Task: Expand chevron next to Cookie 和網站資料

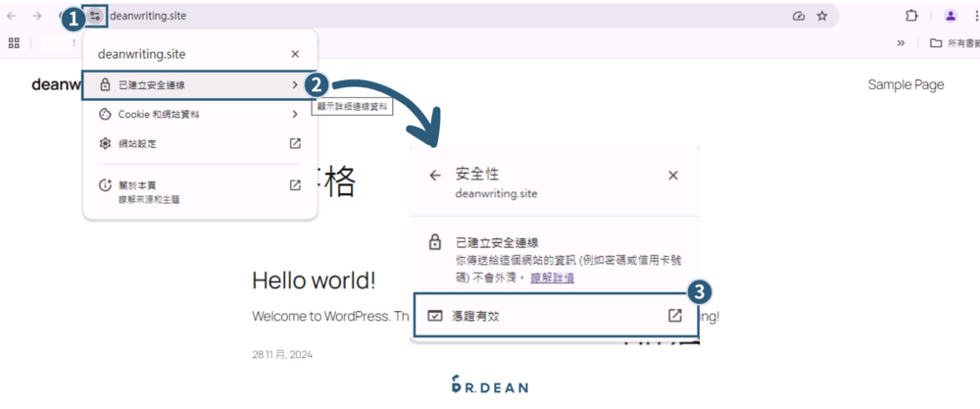Action: point(295,115)
